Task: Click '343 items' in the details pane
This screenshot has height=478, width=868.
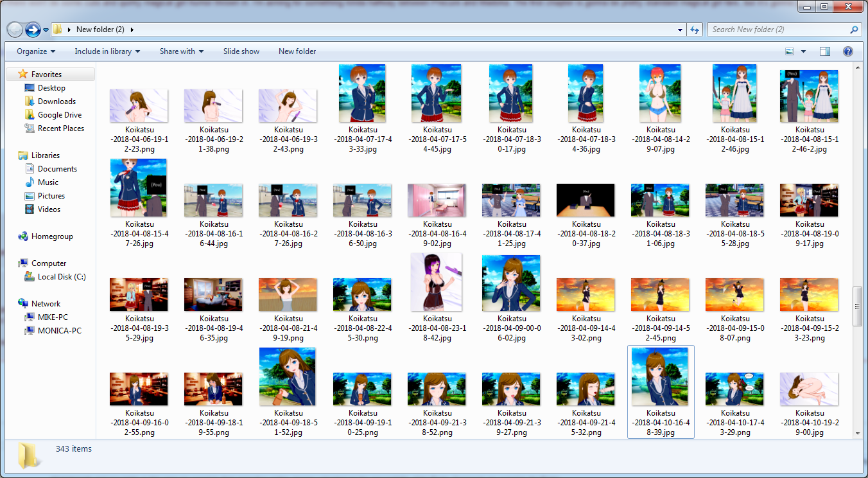Action: click(74, 449)
